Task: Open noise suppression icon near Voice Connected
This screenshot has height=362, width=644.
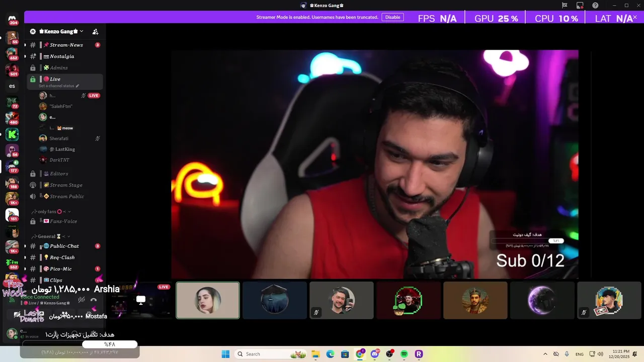Action: pos(81,300)
